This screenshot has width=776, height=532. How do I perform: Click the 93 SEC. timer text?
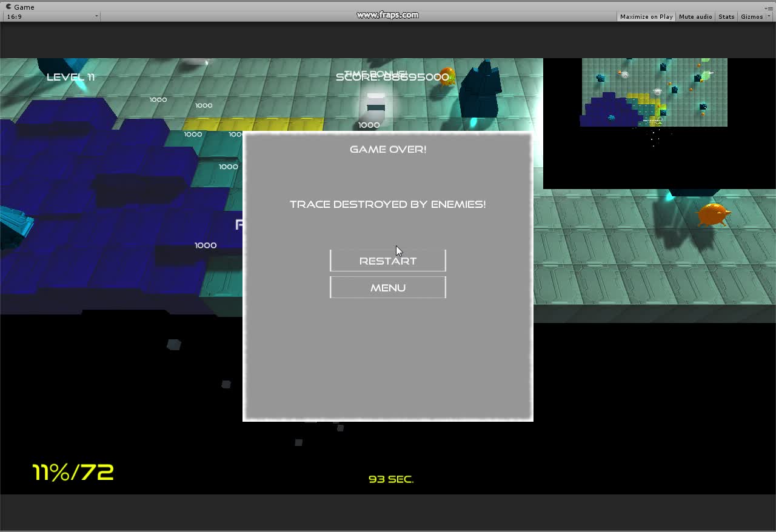click(391, 479)
